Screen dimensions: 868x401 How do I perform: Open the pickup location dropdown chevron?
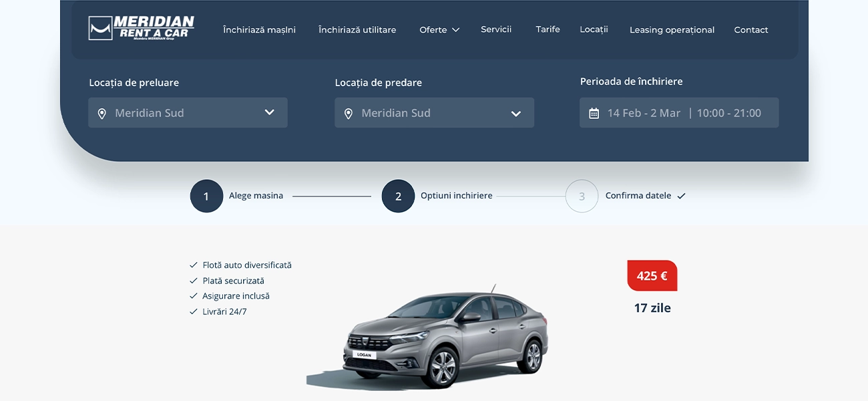[x=269, y=112]
